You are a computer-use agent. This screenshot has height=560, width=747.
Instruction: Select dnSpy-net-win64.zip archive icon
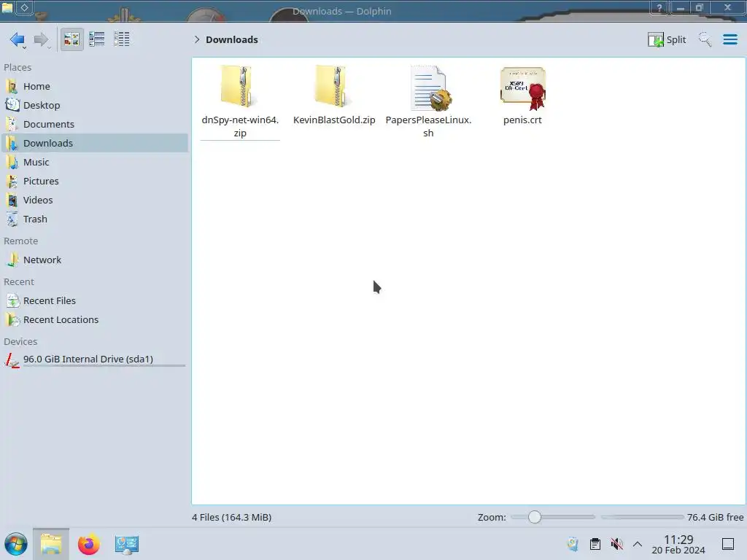click(239, 87)
